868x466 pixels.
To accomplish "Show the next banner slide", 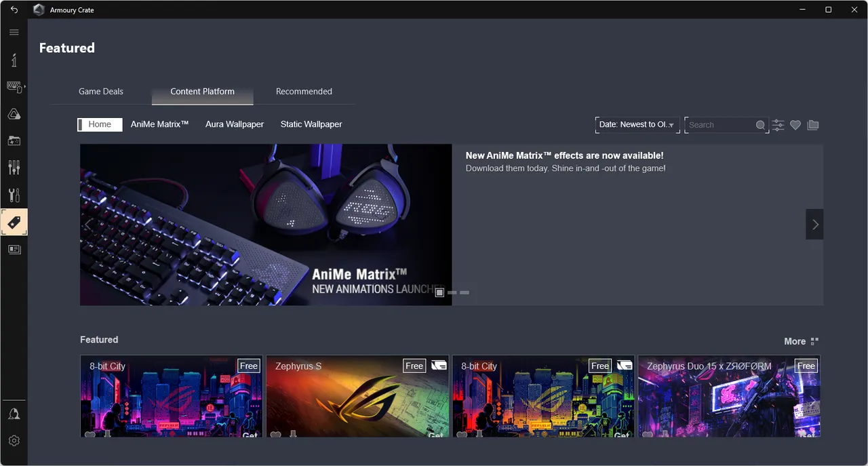I will [x=815, y=225].
